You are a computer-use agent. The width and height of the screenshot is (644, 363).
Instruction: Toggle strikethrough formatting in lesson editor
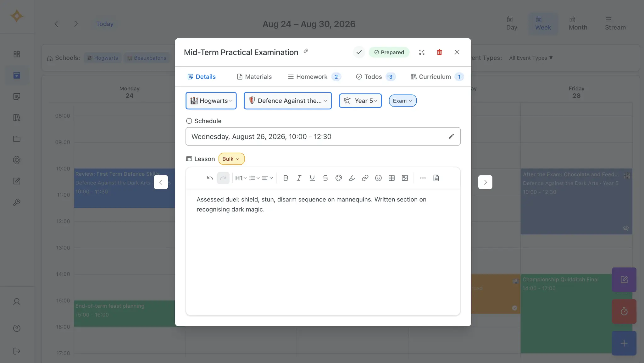pos(325,178)
